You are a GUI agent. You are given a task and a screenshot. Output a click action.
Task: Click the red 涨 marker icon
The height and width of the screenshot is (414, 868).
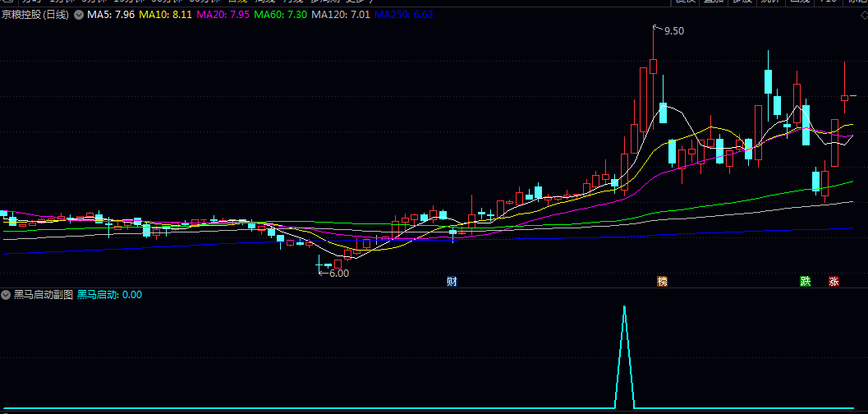pos(834,282)
